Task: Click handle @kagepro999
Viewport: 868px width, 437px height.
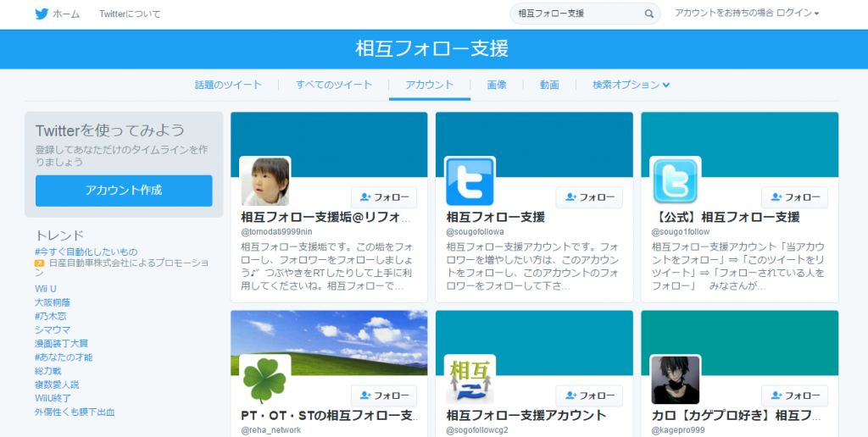Action: [678, 430]
